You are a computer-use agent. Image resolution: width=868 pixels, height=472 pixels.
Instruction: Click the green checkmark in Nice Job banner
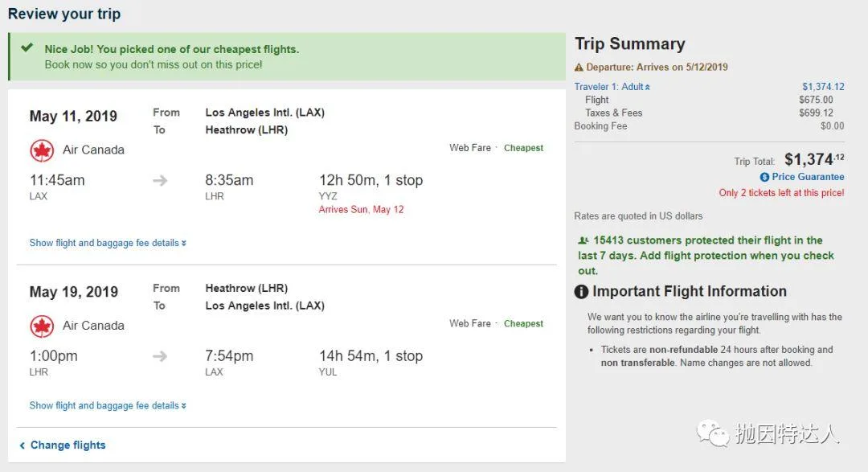click(x=27, y=48)
